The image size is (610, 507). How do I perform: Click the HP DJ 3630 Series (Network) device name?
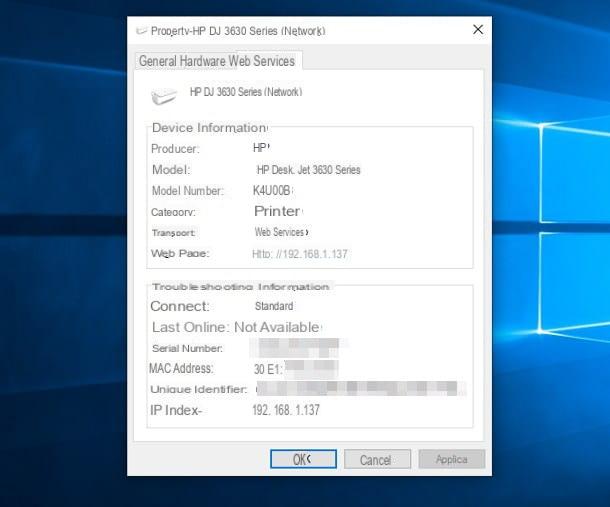pos(246,92)
